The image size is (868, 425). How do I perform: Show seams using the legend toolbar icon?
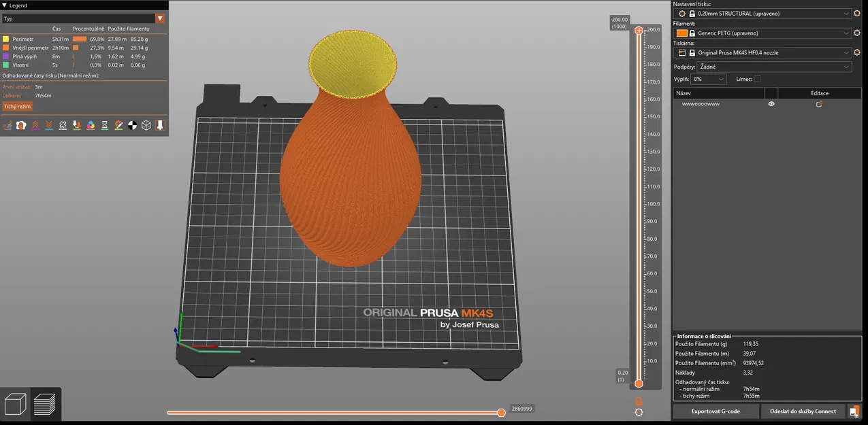[x=63, y=125]
